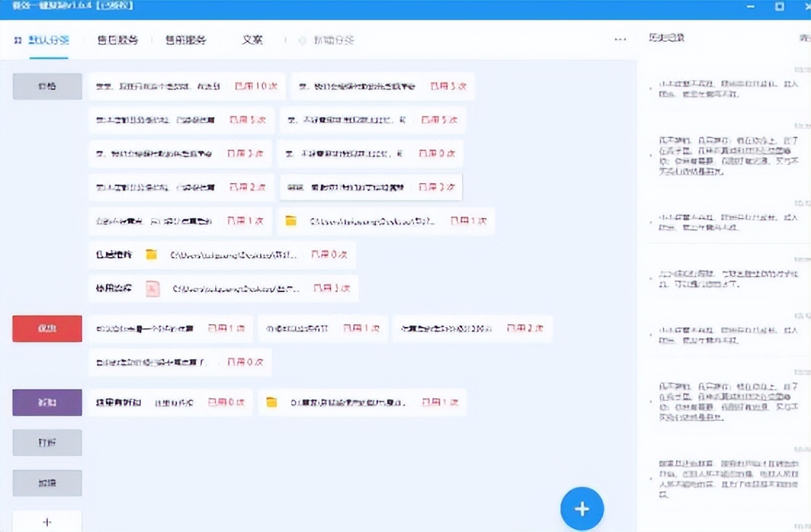Select the red 催单 category button
The width and height of the screenshot is (811, 532).
click(47, 328)
